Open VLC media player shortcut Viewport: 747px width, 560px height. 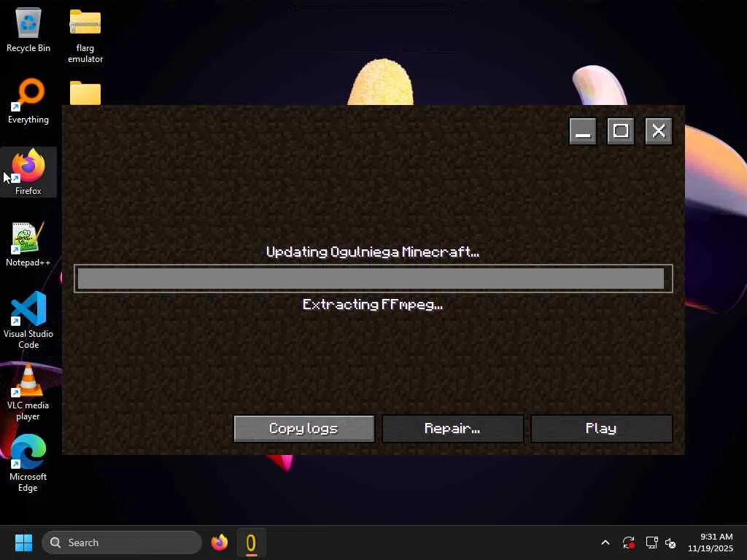[x=28, y=392]
